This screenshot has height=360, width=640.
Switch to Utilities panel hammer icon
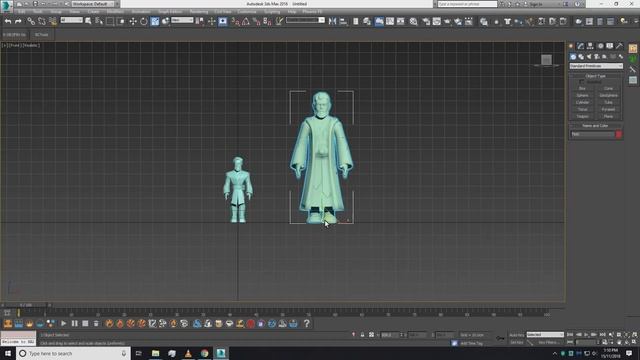point(619,46)
